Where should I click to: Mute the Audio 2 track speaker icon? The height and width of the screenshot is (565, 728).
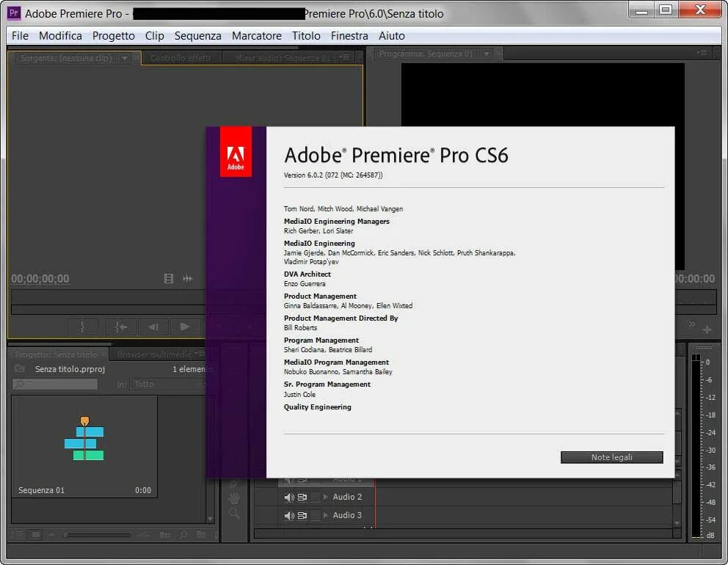pyautogui.click(x=289, y=497)
